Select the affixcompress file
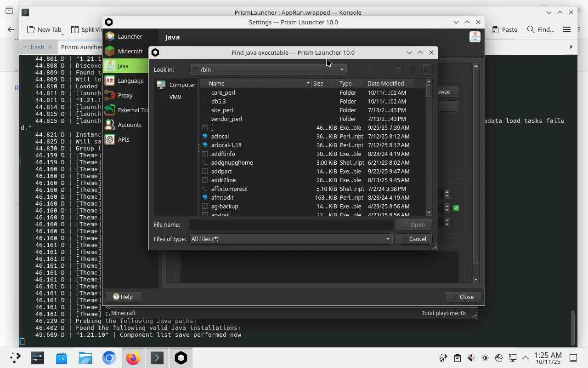The image size is (588, 368). [x=229, y=189]
